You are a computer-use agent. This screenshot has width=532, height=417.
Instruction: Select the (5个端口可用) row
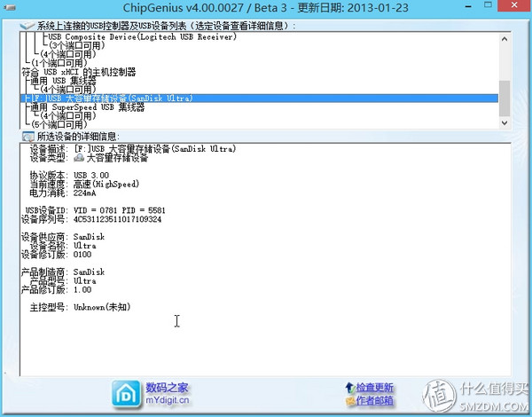point(59,124)
